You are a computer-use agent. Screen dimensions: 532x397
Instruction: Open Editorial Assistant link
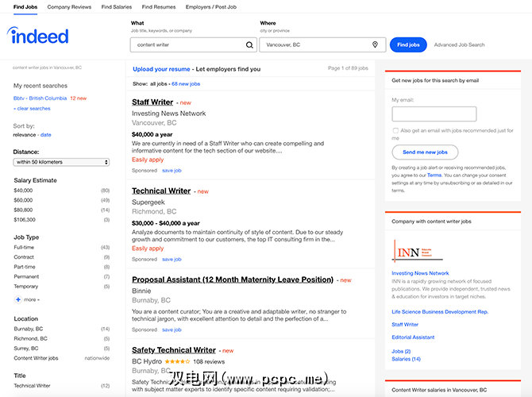coord(413,337)
